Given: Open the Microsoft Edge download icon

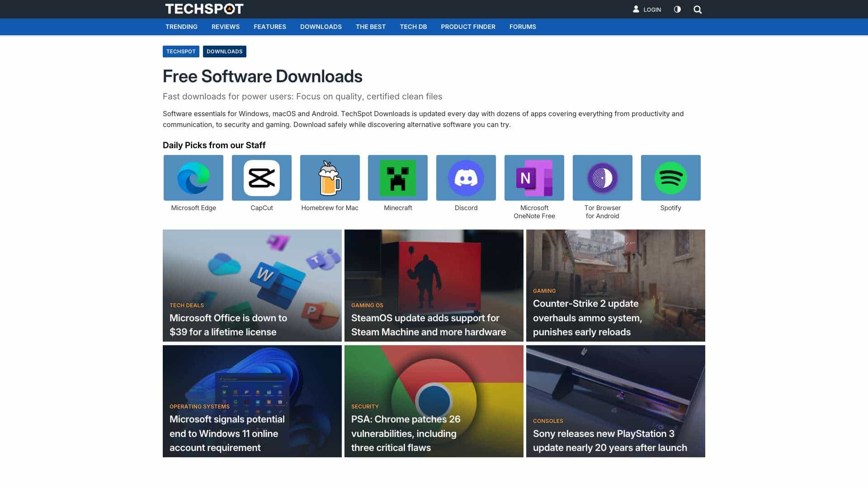Looking at the screenshot, I should pyautogui.click(x=193, y=178).
